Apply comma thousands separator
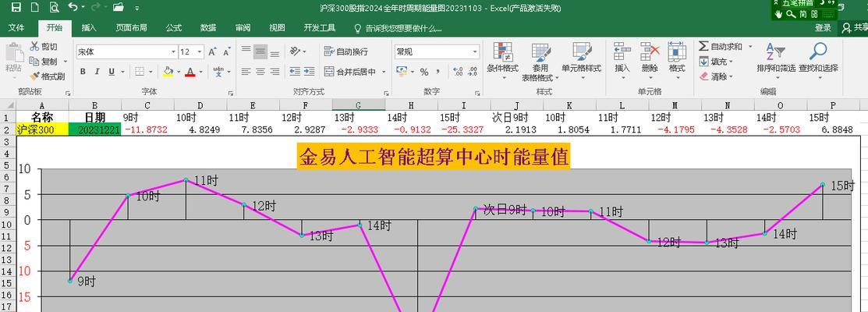The image size is (868, 312). pos(438,71)
